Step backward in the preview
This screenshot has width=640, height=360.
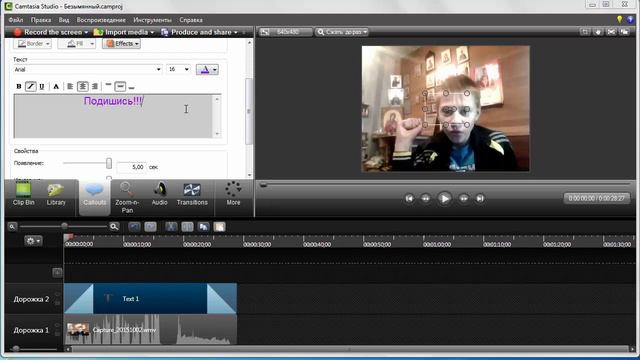point(426,198)
